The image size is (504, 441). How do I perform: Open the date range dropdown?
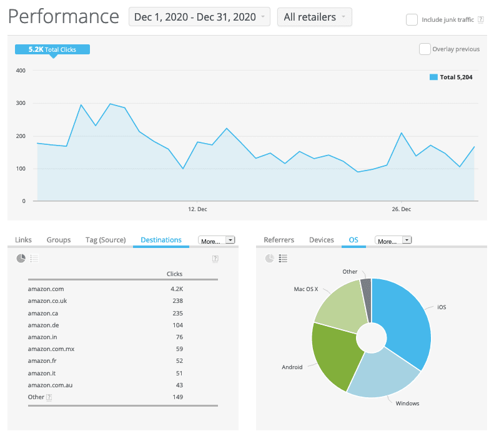pos(199,17)
